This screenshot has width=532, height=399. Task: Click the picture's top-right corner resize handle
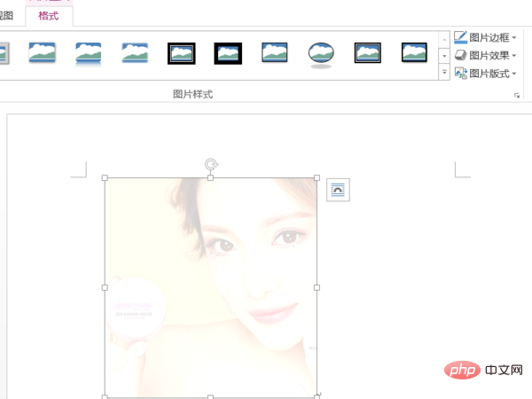tap(317, 178)
